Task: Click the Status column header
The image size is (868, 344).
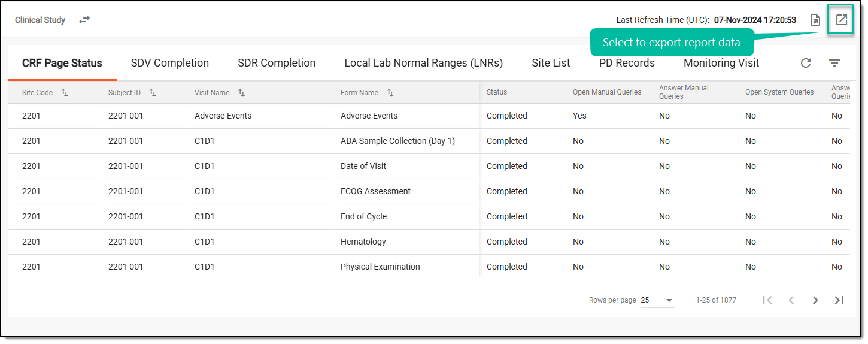Action: pyautogui.click(x=497, y=92)
